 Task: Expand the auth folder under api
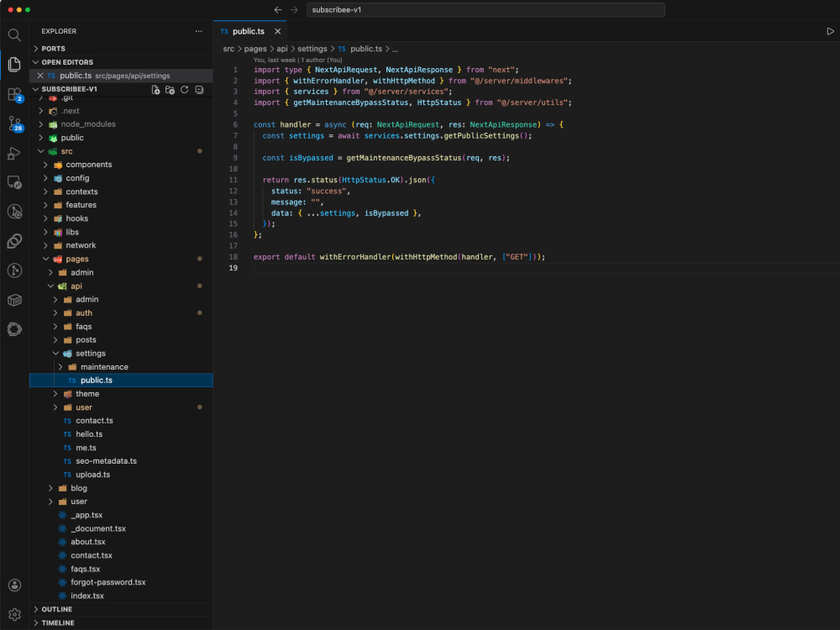tap(121, 312)
